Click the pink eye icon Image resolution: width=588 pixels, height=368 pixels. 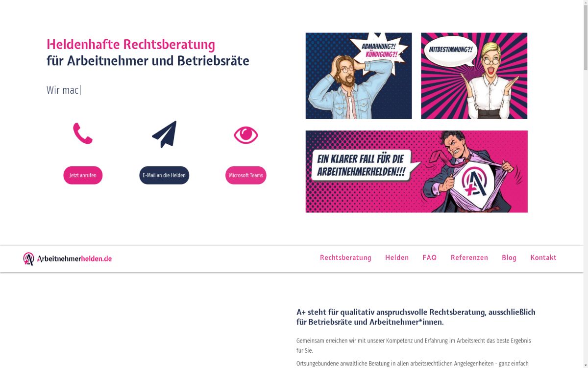[246, 135]
